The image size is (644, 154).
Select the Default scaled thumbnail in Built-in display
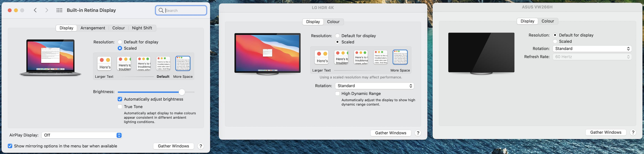pos(163,63)
